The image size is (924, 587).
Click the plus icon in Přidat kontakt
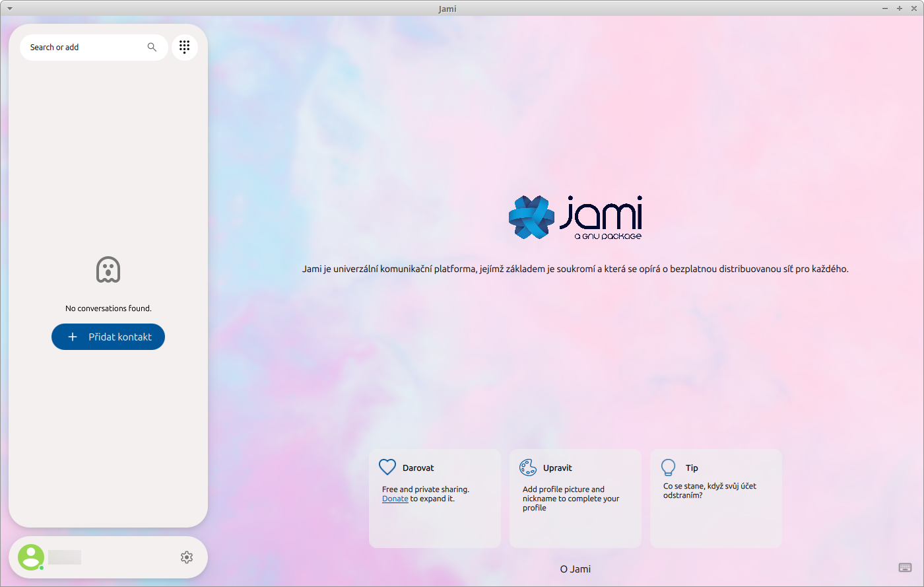(x=73, y=337)
